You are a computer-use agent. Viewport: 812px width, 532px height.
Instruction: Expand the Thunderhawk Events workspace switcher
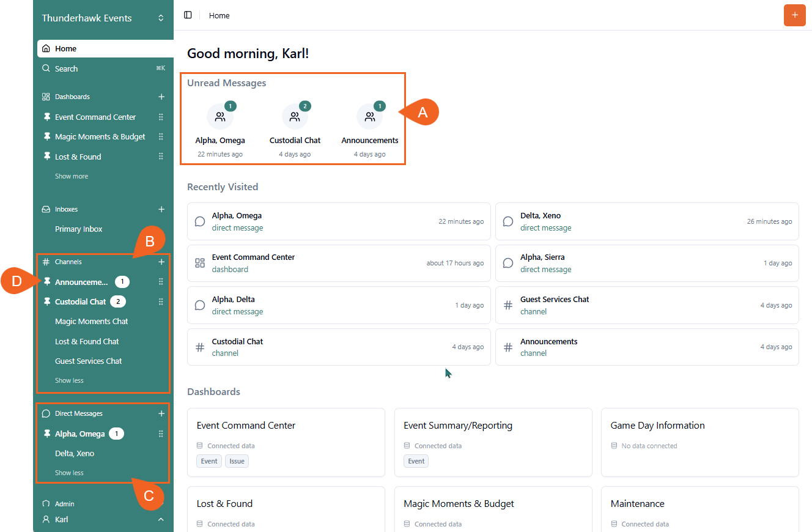pos(160,18)
